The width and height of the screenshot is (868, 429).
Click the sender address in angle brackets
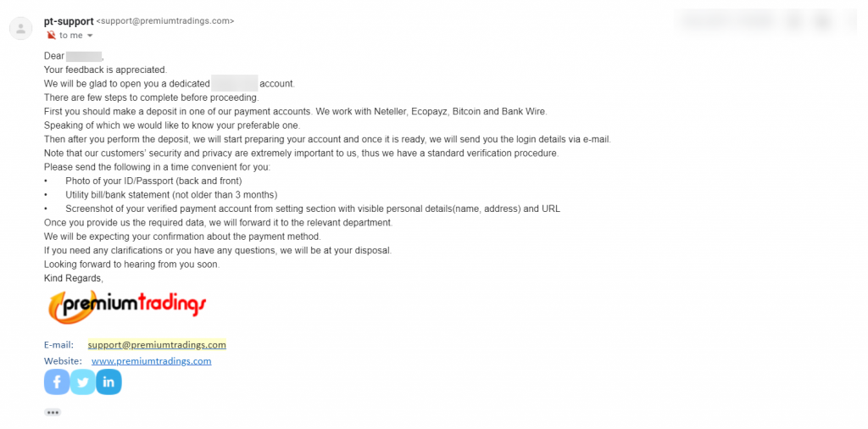165,21
